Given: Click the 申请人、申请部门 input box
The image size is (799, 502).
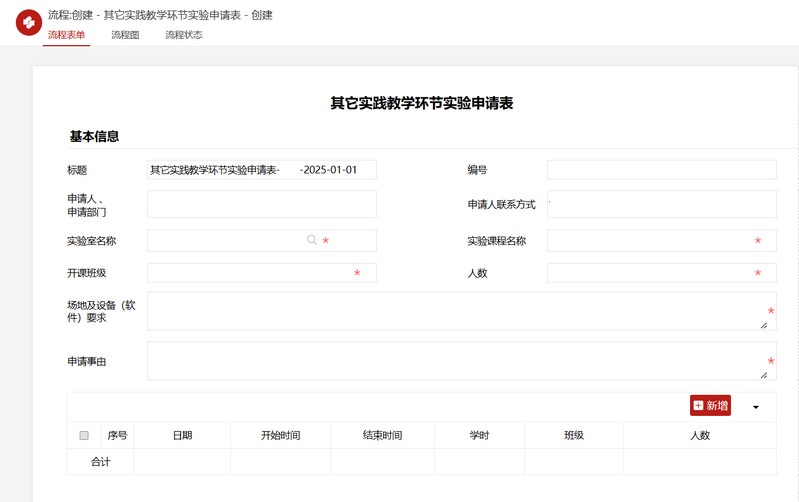Looking at the screenshot, I should pos(261,204).
